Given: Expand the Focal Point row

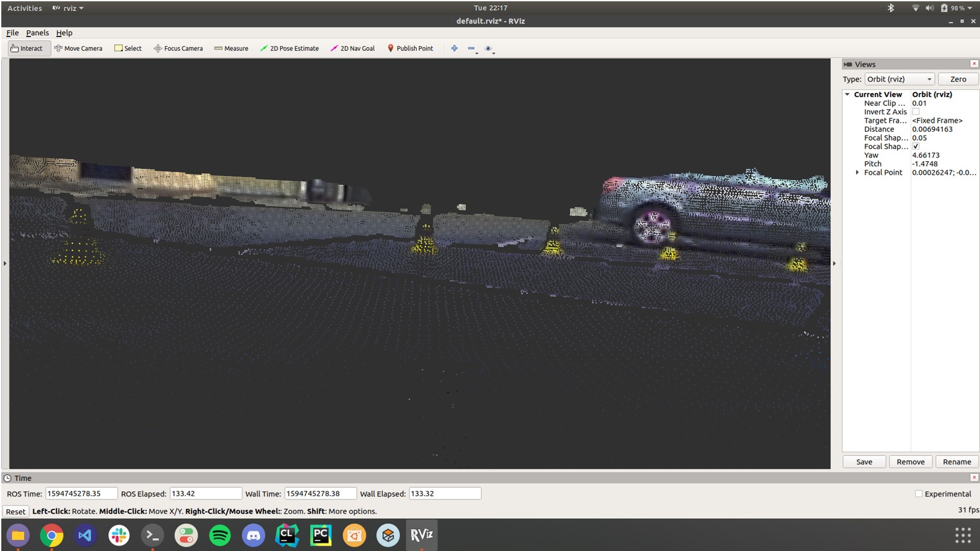Looking at the screenshot, I should point(857,173).
